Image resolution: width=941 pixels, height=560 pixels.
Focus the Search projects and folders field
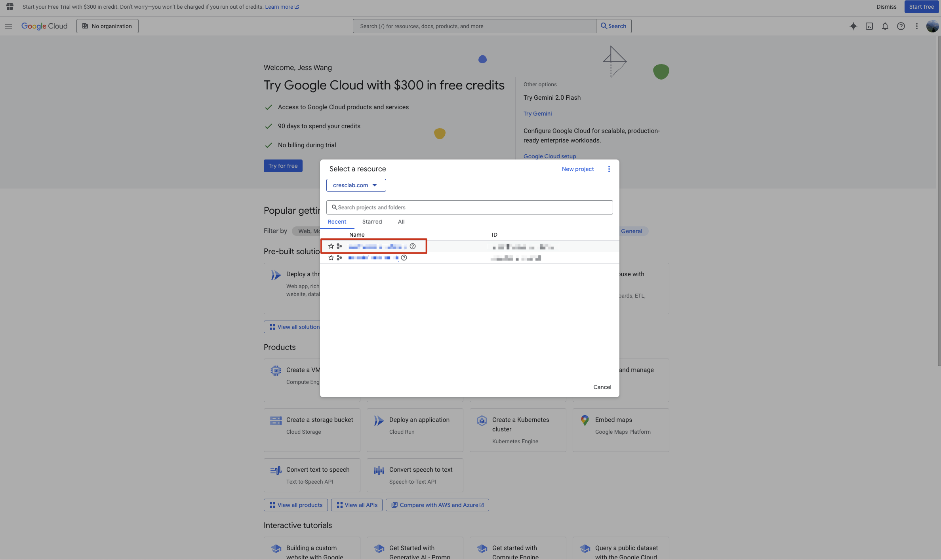(x=469, y=207)
